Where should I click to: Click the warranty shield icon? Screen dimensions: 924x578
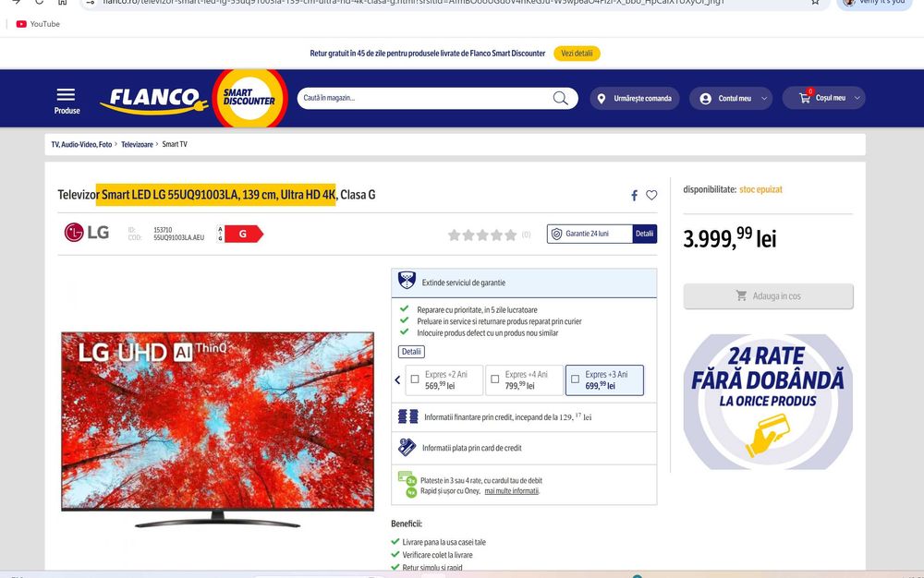(556, 234)
